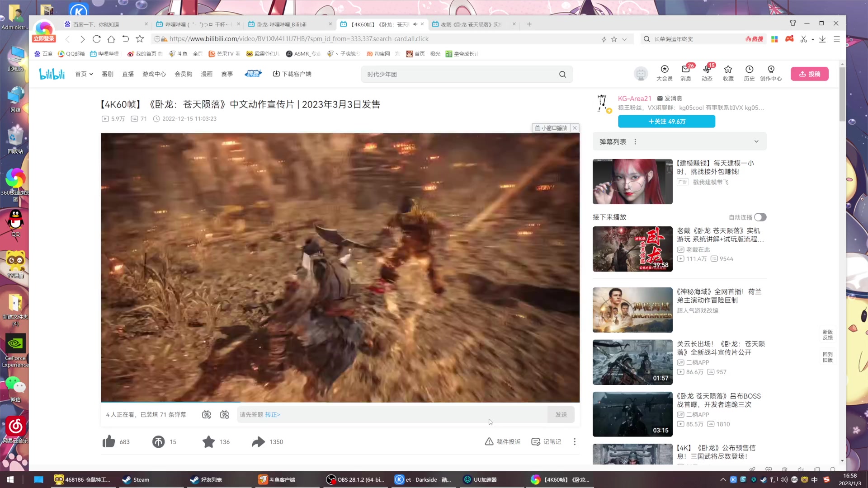Click the star favorite icon below video
Viewport: 868px width, 488px height.
(208, 441)
